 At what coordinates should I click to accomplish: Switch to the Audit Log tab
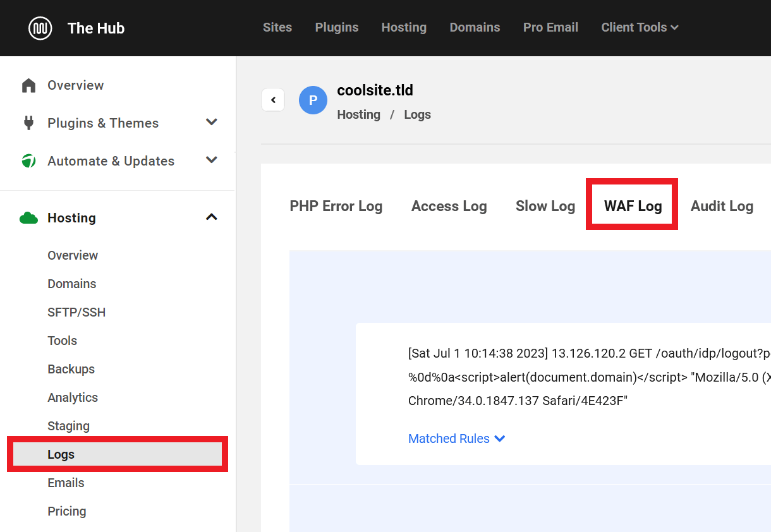tap(722, 206)
